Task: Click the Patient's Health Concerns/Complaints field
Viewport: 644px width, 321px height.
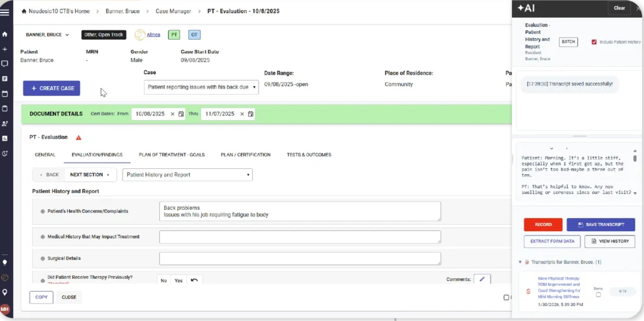Action: click(x=300, y=211)
